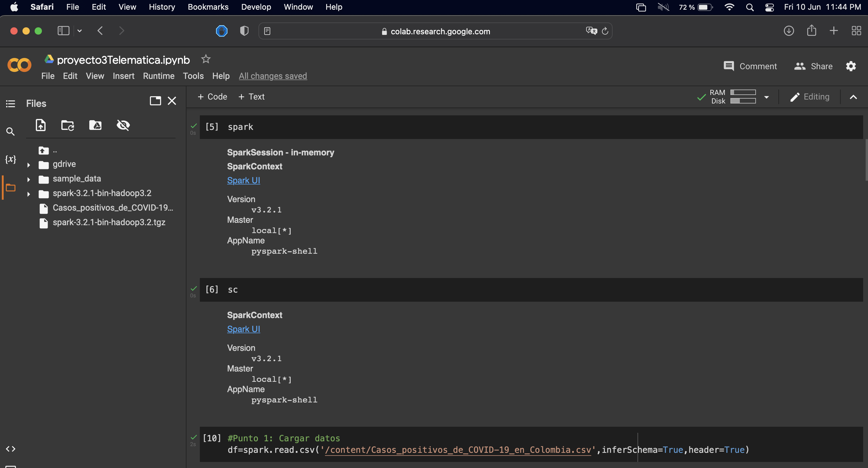
Task: Reload the page in Safari
Action: 605,31
